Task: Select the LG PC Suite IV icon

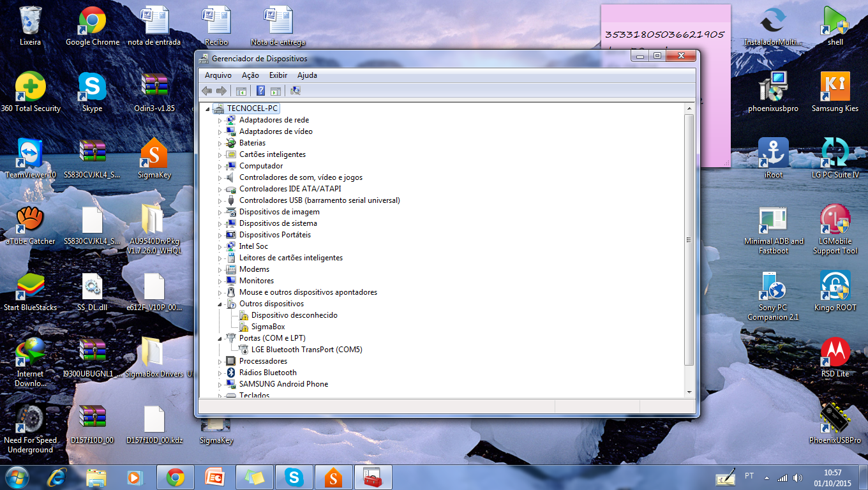Action: point(835,159)
